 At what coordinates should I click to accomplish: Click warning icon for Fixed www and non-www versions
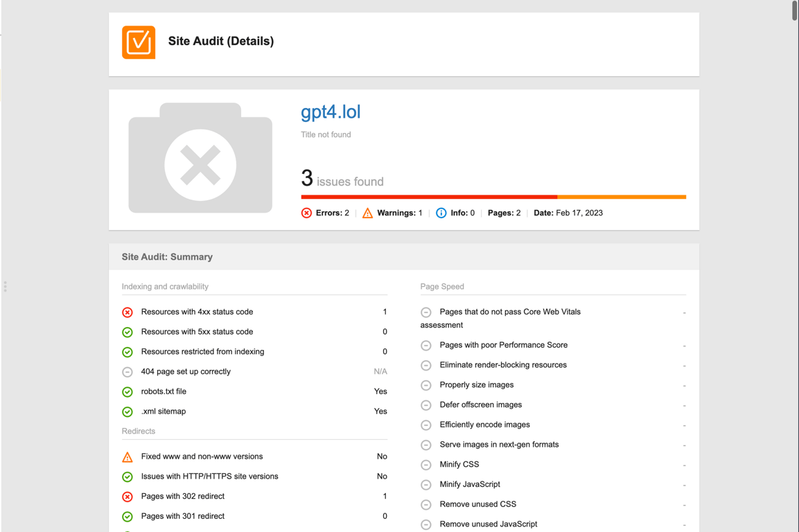coord(128,457)
